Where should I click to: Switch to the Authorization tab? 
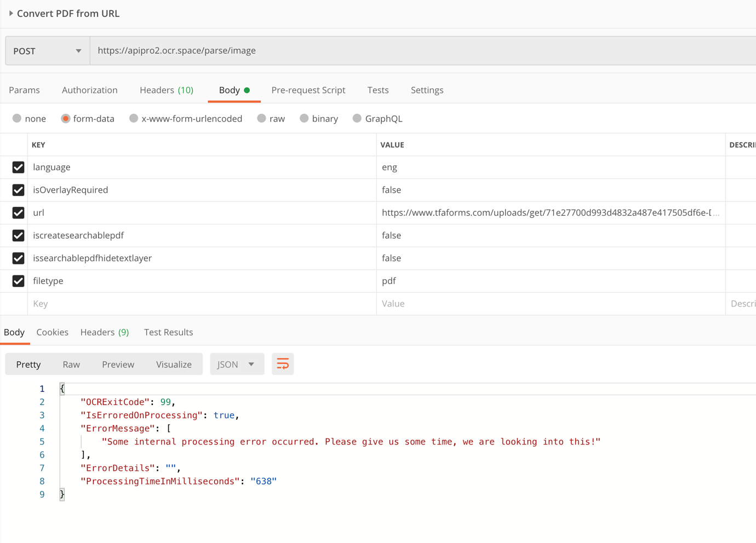coord(90,90)
